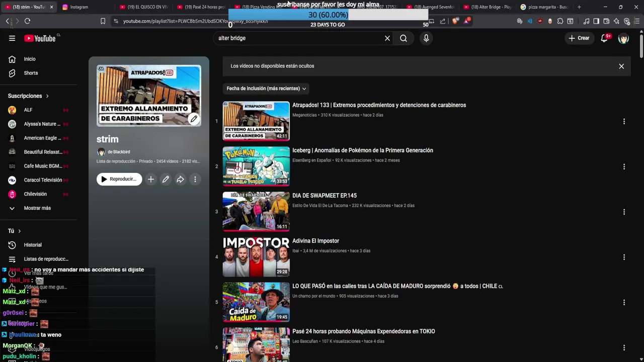Open the notifications bell
The width and height of the screenshot is (644, 362).
click(x=605, y=38)
